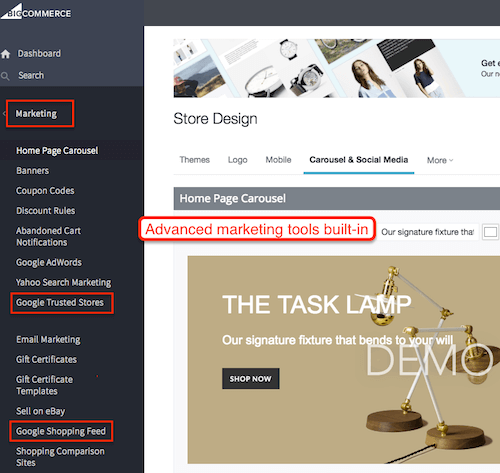Click the Task Lamp carousel slide
This screenshot has width=500, height=473.
tap(344, 360)
